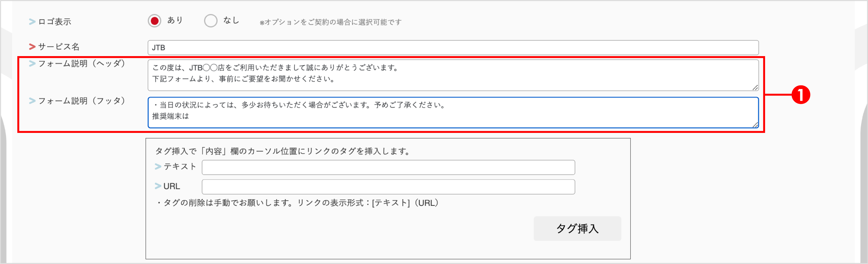The image size is (868, 264).
Task: Select the あり radio button for logo display
Action: click(x=155, y=21)
